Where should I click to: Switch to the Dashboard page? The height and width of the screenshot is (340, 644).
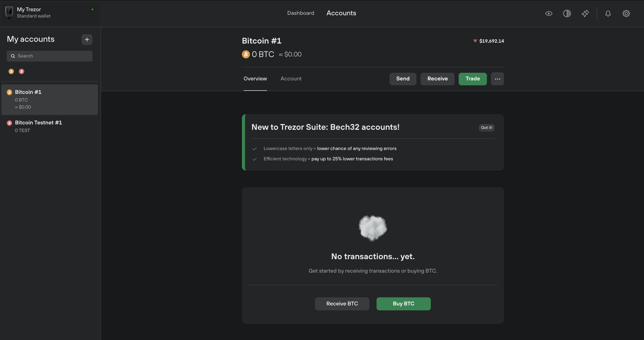[300, 13]
